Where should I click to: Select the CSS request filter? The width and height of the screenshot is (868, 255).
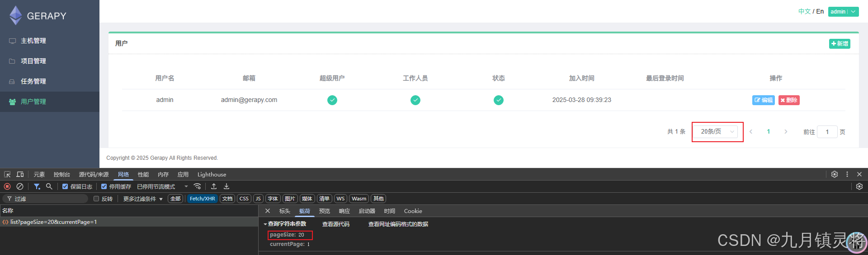tap(244, 199)
